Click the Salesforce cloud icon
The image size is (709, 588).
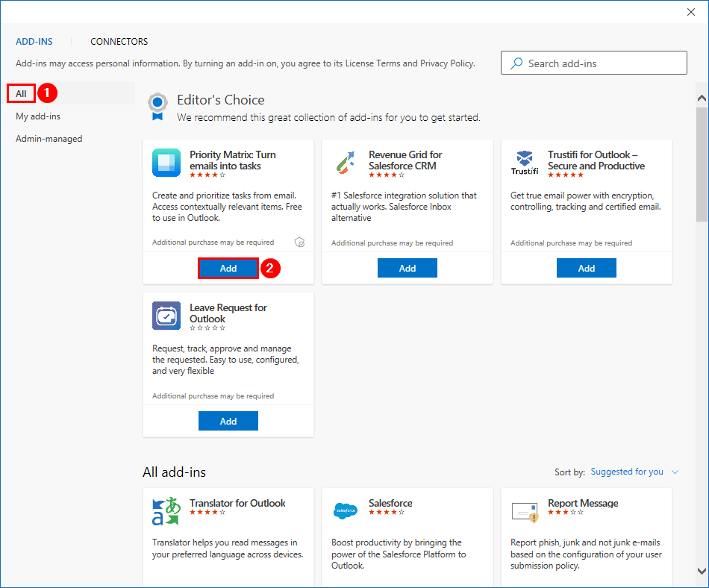click(345, 511)
